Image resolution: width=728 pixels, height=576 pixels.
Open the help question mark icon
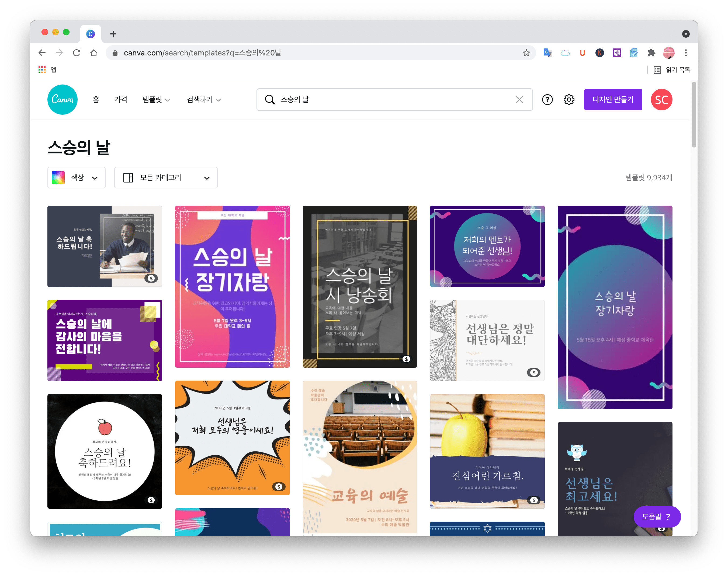click(547, 100)
